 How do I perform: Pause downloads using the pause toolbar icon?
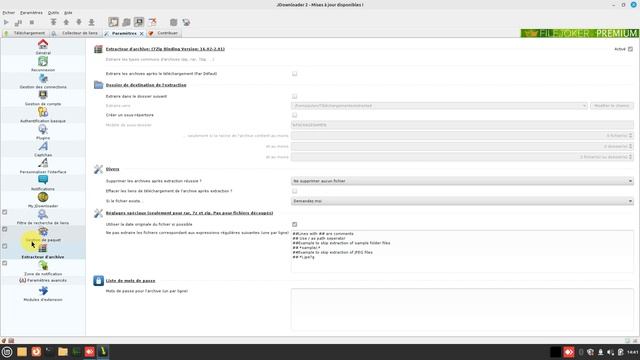pos(18,22)
